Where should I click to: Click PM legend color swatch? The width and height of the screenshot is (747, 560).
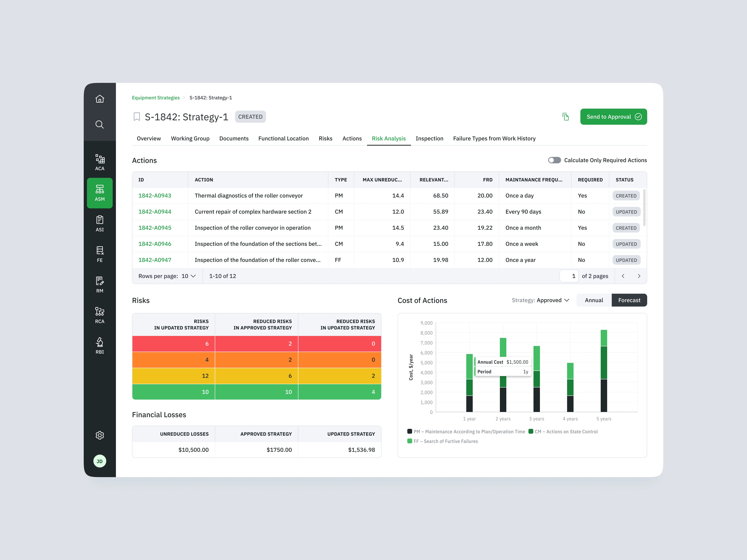coord(410,431)
